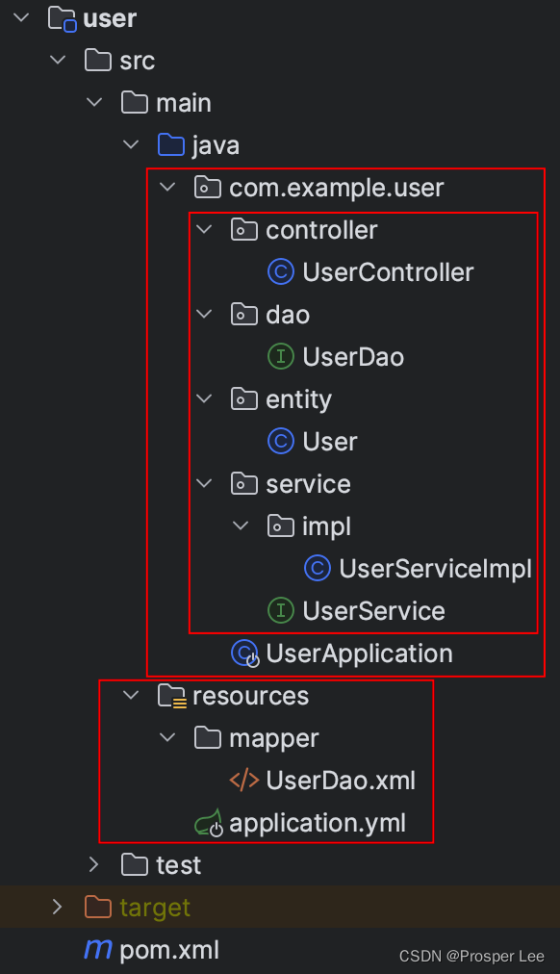Click the com.example.user package icon
The width and height of the screenshot is (560, 974).
208,188
